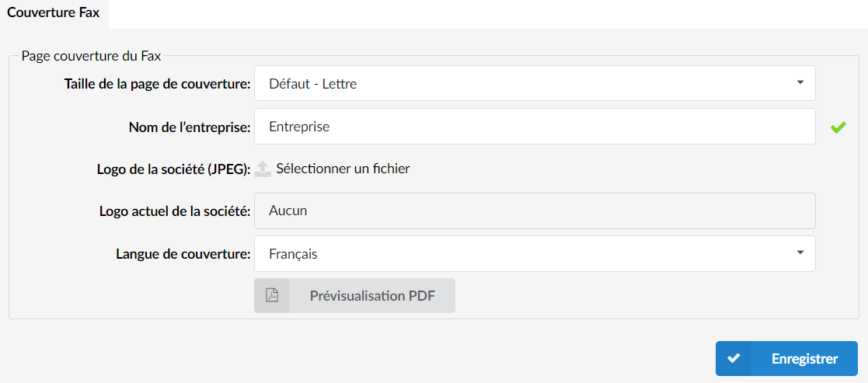Click the Prévisualisation PDF button
Viewport: 868px width, 383px height.
point(355,295)
